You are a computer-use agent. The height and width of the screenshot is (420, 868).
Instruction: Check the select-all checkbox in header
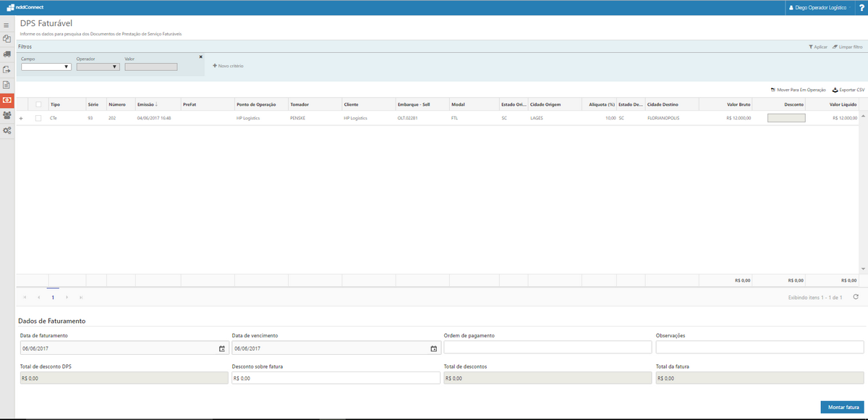[38, 104]
